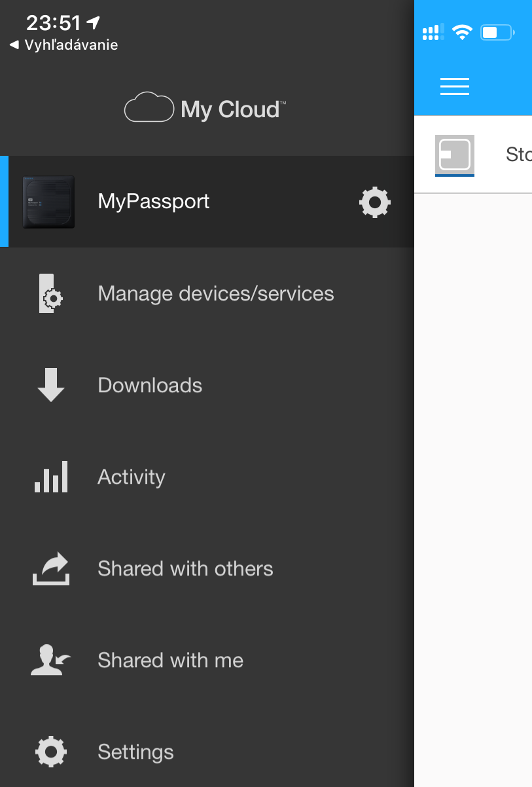Tap the MyPassport gear settings icon
This screenshot has height=787, width=532.
point(375,202)
